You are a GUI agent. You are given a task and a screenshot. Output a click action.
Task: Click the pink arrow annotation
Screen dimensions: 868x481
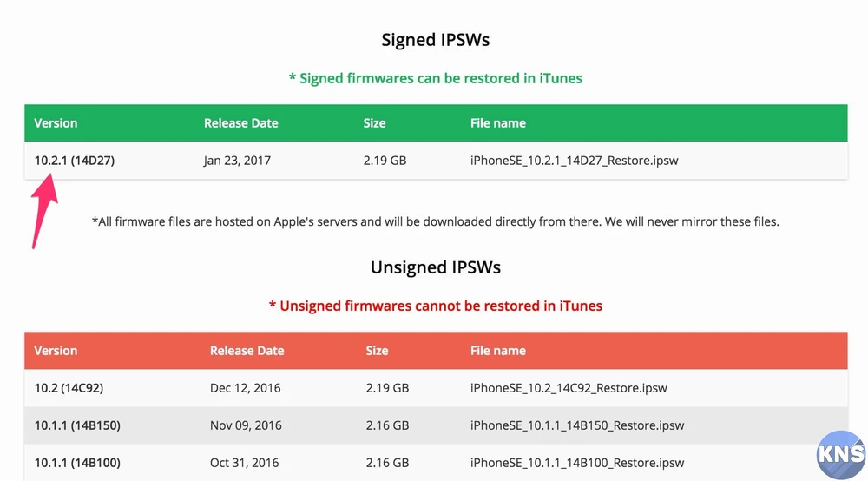(x=45, y=208)
